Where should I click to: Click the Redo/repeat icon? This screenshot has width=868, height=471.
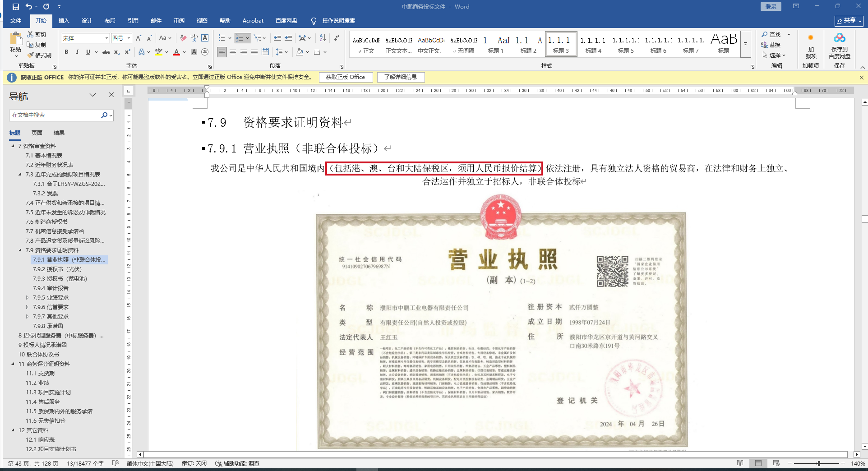click(x=46, y=7)
